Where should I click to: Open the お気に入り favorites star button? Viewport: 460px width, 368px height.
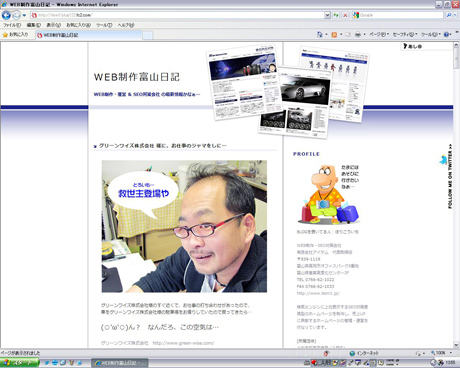pyautogui.click(x=15, y=35)
